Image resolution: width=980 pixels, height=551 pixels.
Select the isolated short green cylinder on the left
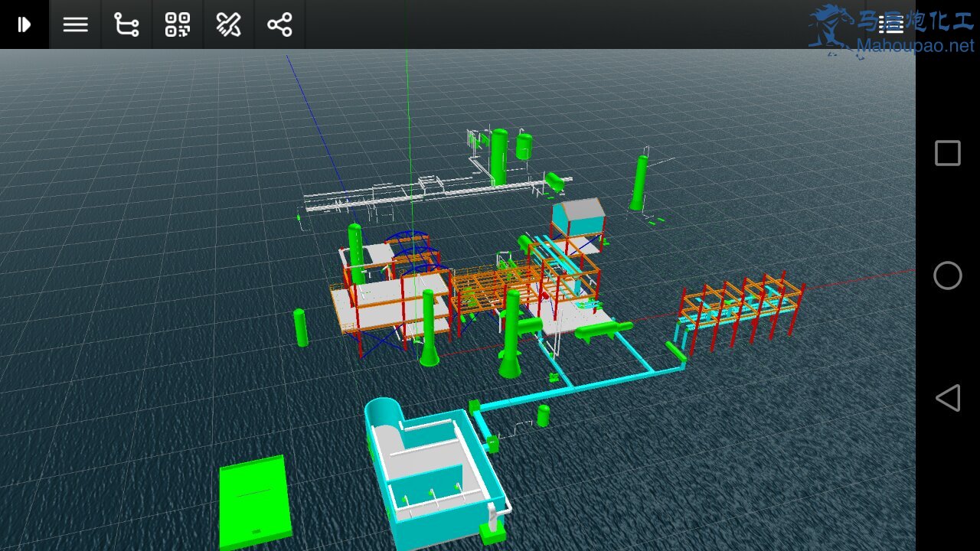point(301,328)
